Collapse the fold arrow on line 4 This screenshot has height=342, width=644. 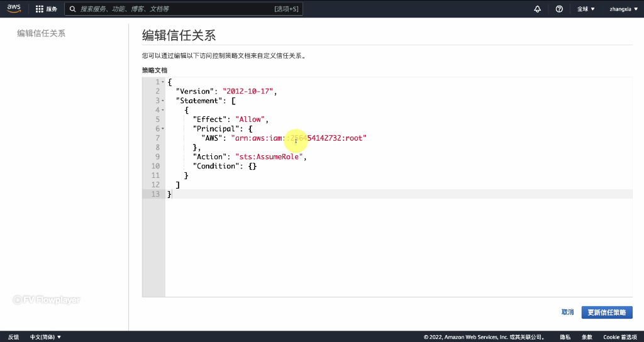coord(163,110)
